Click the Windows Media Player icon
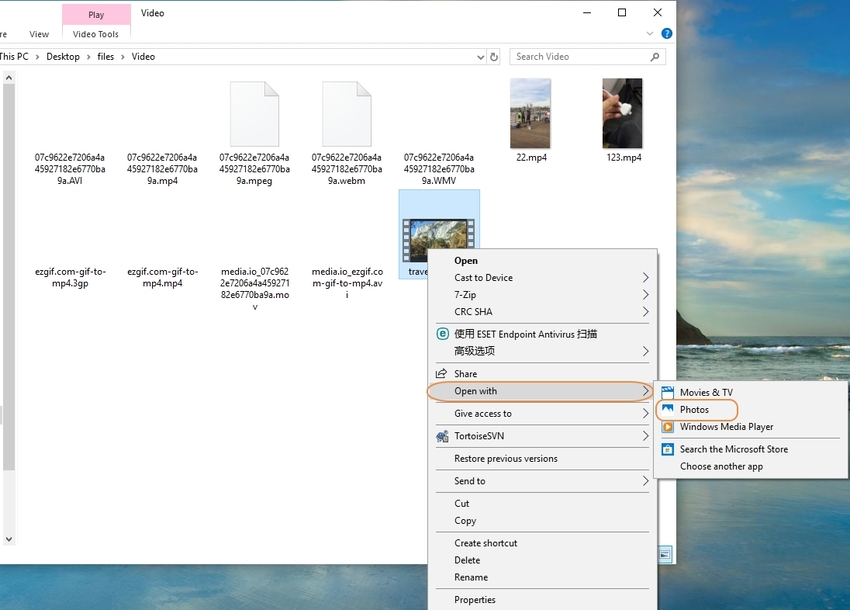 click(x=667, y=427)
